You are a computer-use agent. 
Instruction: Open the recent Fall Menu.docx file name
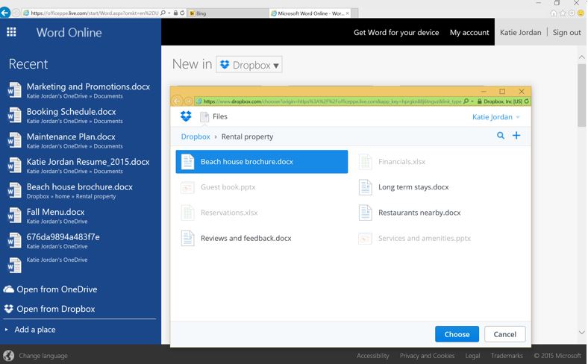(55, 212)
